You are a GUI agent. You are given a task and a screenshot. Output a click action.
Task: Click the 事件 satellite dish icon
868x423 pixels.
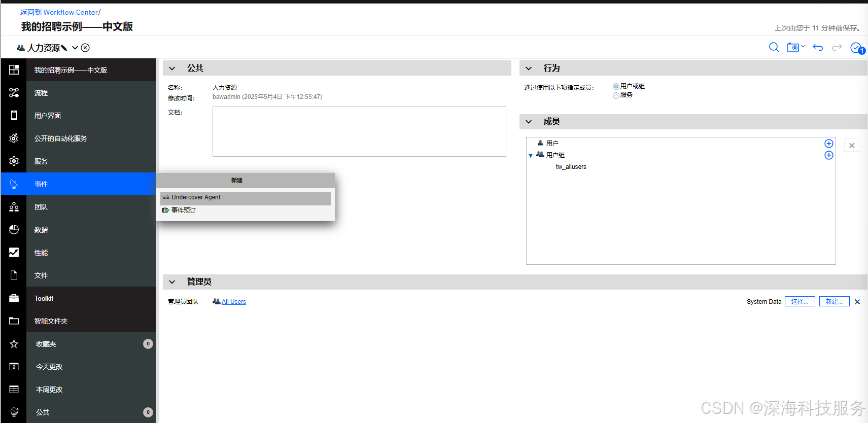14,184
